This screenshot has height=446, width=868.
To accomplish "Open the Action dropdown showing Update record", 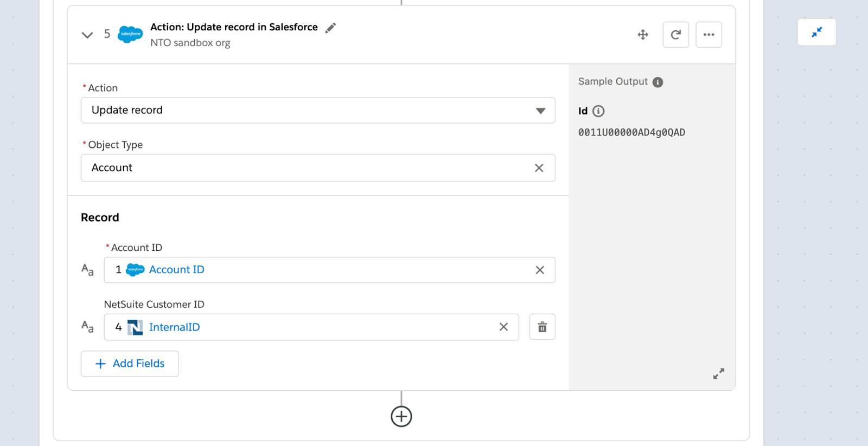I will [318, 110].
